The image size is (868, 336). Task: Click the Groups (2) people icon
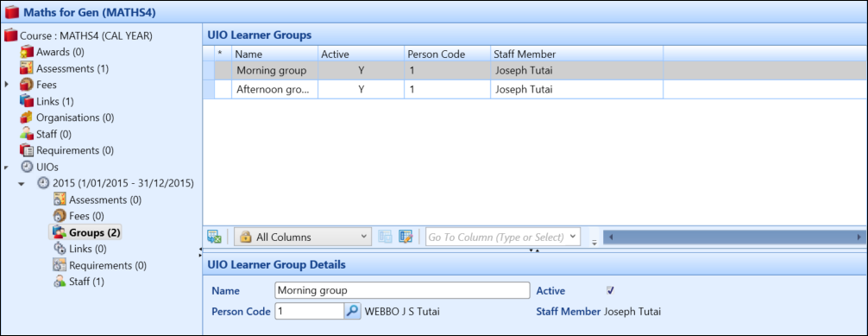point(60,231)
